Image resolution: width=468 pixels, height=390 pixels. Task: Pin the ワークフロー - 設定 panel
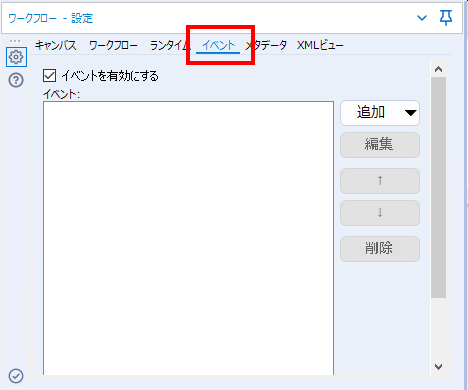(446, 17)
